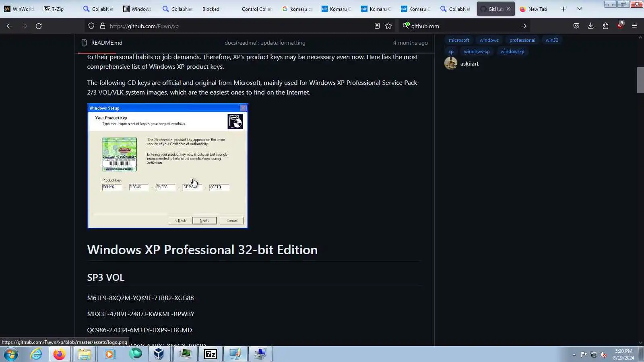Open the Firefox downloads panel
The width and height of the screenshot is (644, 362).
click(591, 26)
